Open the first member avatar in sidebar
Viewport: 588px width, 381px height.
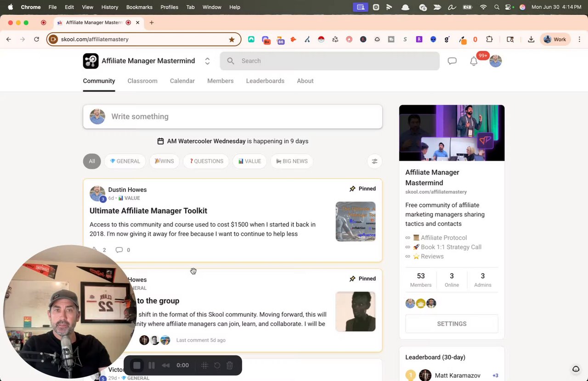coord(410,303)
